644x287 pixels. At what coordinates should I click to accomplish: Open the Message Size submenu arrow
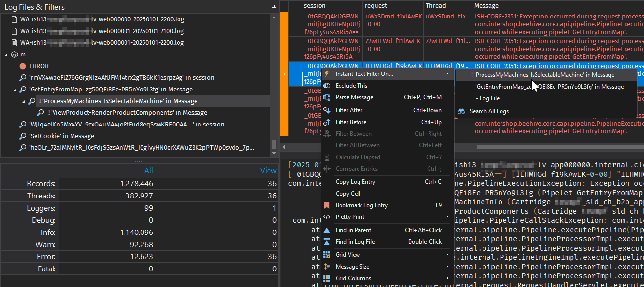(x=447, y=267)
